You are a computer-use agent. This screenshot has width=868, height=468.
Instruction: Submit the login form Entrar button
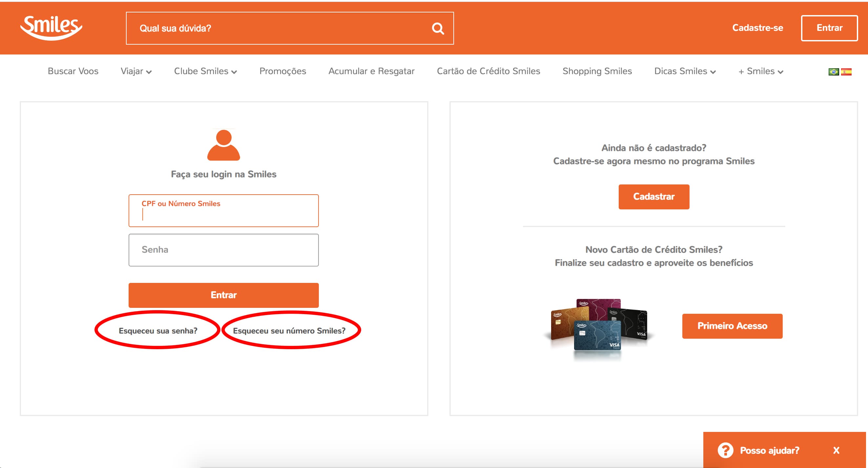click(223, 295)
